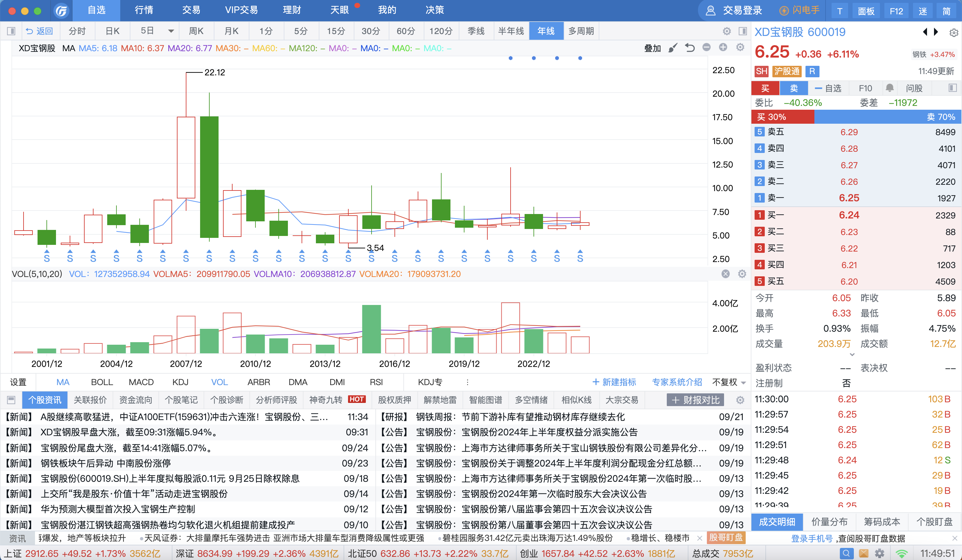This screenshot has height=560, width=962.
Task: Switch to 资金流向 tab
Action: [x=136, y=399]
